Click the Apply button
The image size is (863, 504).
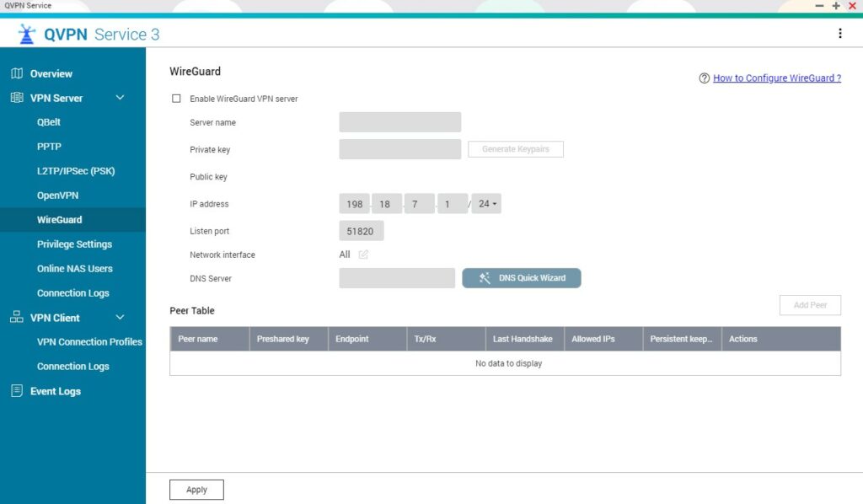(x=196, y=490)
